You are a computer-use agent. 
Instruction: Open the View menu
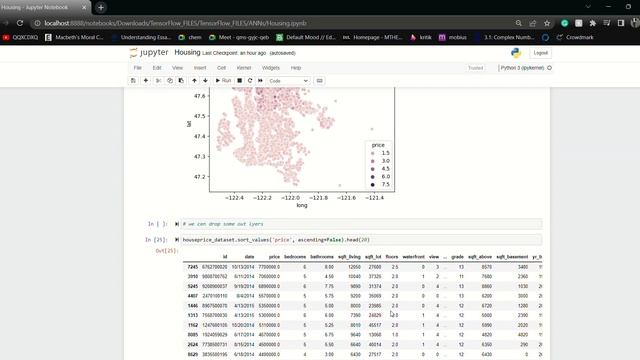tap(177, 68)
